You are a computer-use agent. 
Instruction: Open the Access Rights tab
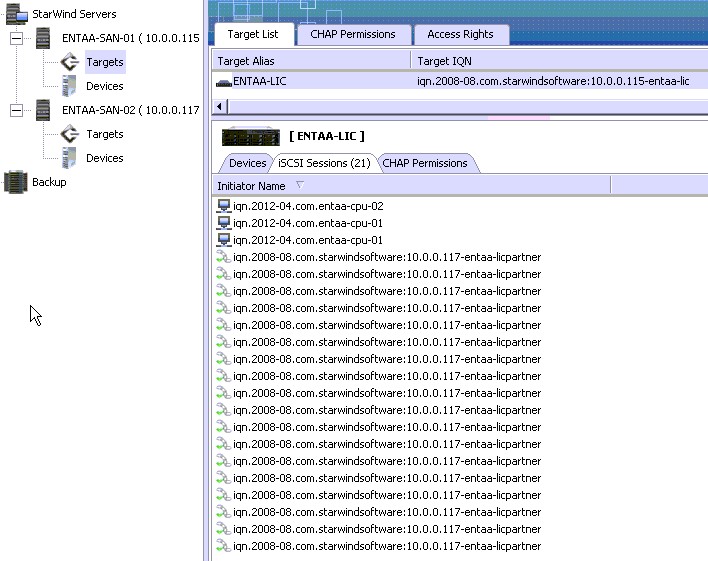pyautogui.click(x=460, y=34)
